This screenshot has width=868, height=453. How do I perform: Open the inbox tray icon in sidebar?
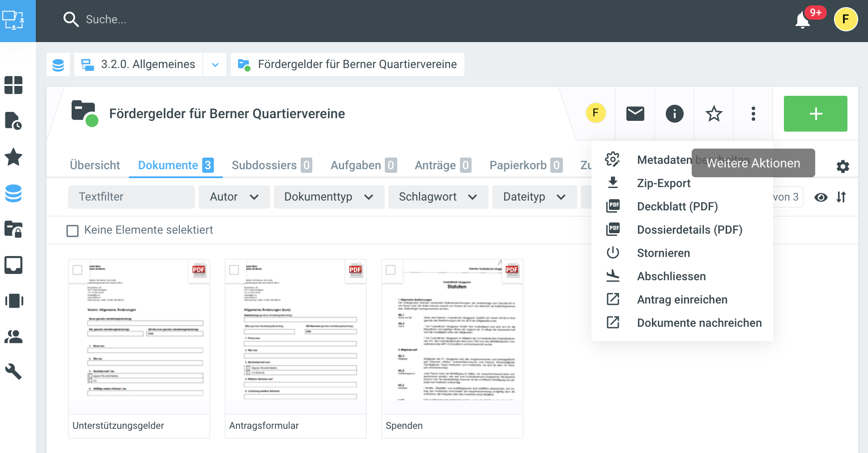(13, 265)
